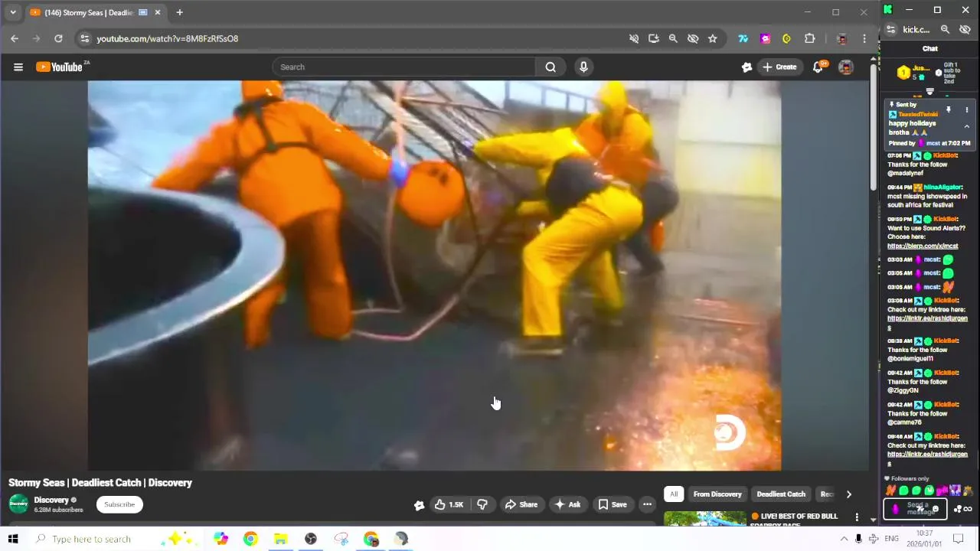Dislike the video
Image resolution: width=980 pixels, height=551 pixels.
click(482, 504)
